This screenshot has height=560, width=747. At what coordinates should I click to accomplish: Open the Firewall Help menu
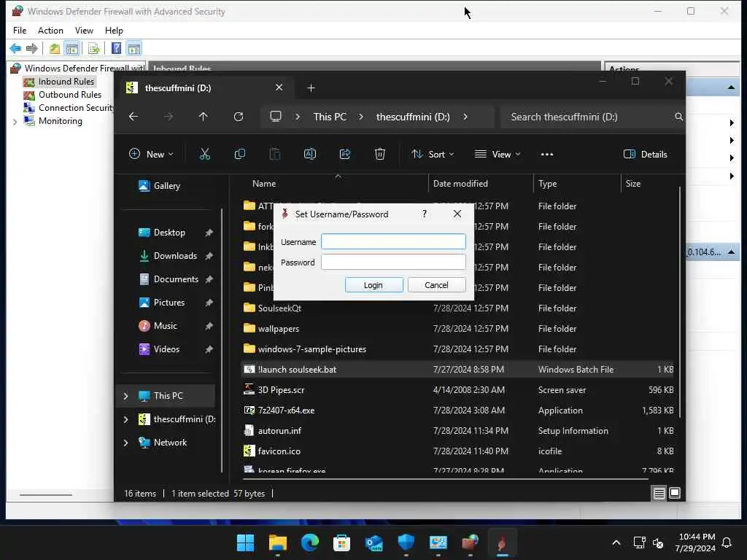tap(114, 31)
